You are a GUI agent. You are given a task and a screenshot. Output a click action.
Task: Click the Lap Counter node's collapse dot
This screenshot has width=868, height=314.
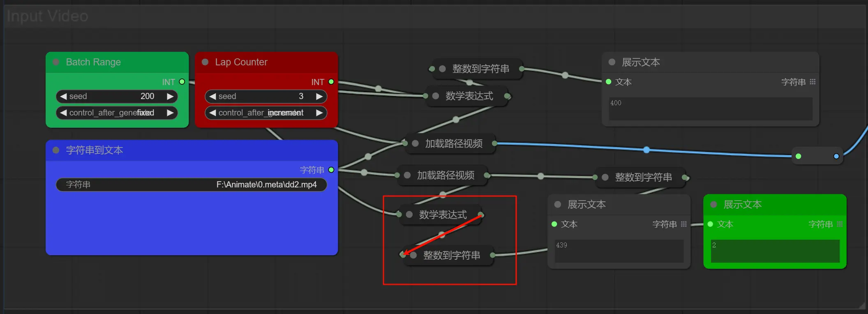tap(205, 62)
